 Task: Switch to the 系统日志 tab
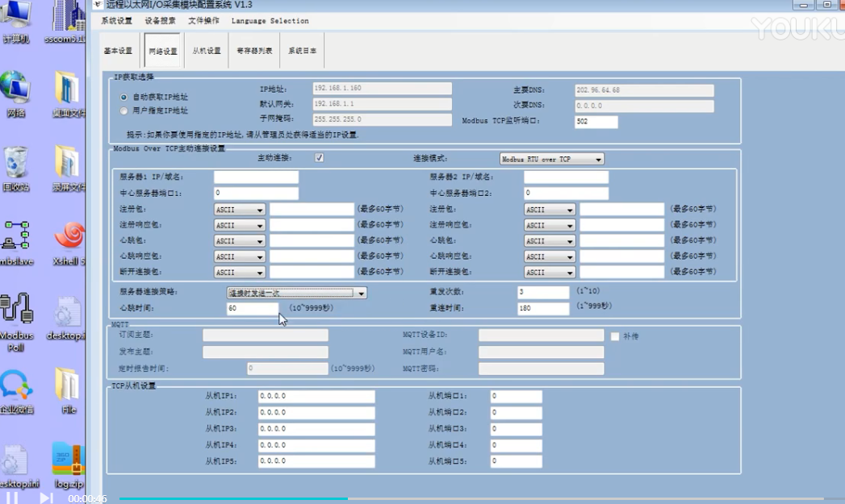[x=302, y=51]
